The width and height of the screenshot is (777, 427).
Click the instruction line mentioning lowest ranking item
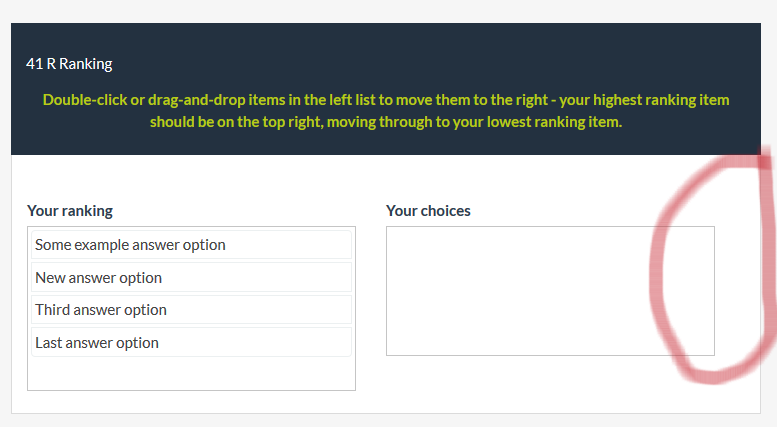386,122
